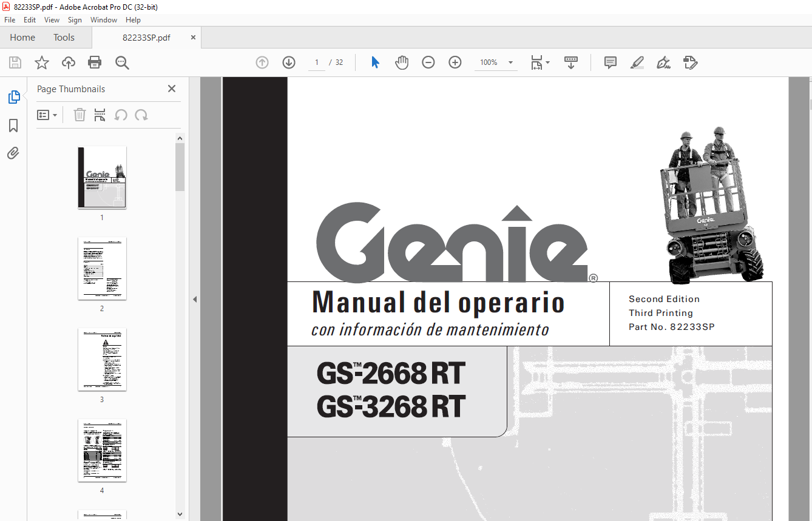This screenshot has width=812, height=521.
Task: Go to previous page arrow
Action: click(x=262, y=62)
